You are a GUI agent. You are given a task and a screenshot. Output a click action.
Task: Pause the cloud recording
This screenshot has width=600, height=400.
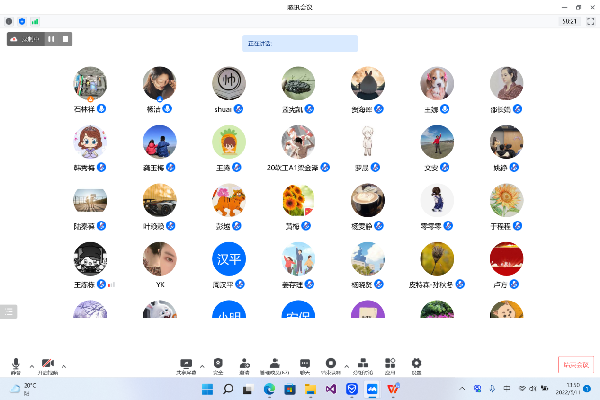(x=51, y=39)
